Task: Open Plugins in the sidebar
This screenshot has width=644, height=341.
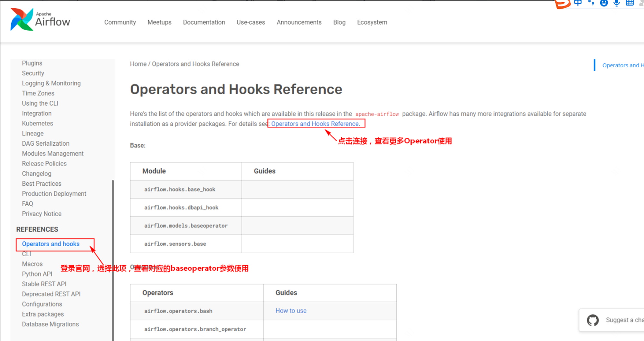Action: coord(32,63)
